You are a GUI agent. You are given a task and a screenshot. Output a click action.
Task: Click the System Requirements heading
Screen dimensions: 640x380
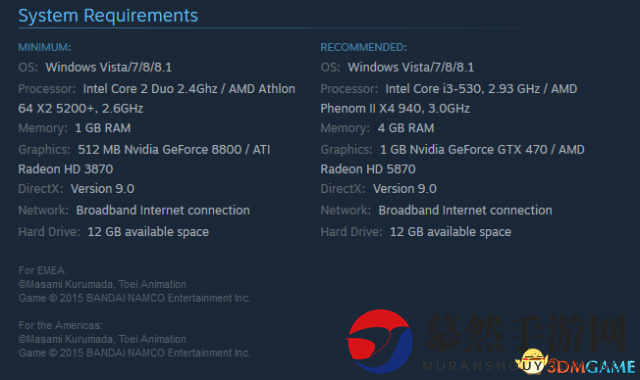coord(108,16)
